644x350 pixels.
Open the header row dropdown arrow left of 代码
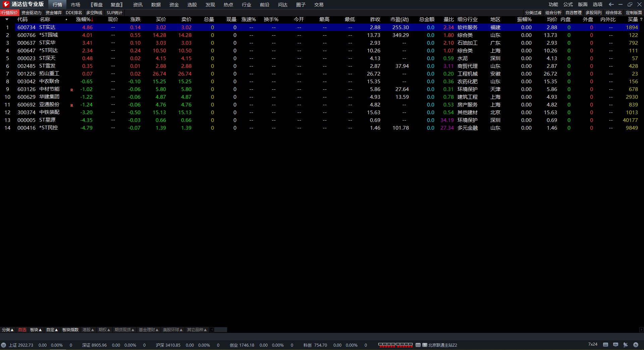(x=7, y=19)
